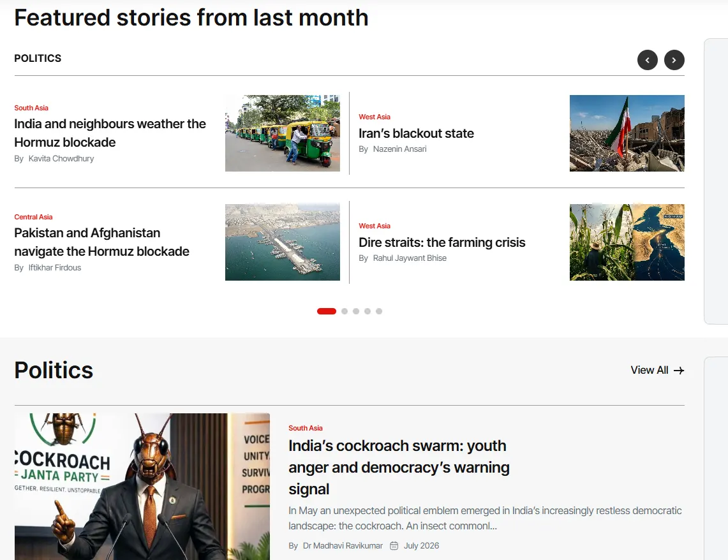The image size is (728, 560).
Task: Open the Cockroach Janta Party image
Action: pyautogui.click(x=142, y=487)
